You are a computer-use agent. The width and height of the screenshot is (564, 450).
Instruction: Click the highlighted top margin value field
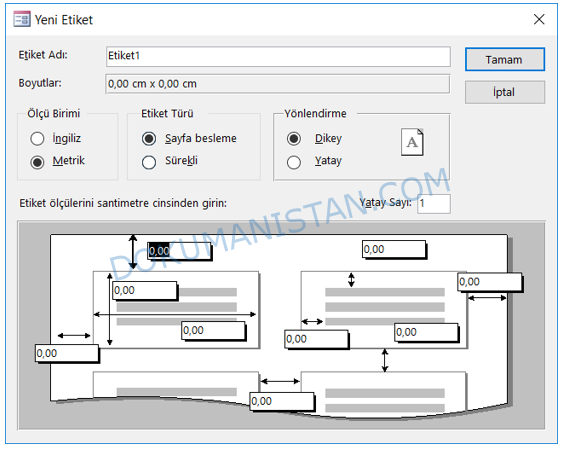(x=179, y=250)
